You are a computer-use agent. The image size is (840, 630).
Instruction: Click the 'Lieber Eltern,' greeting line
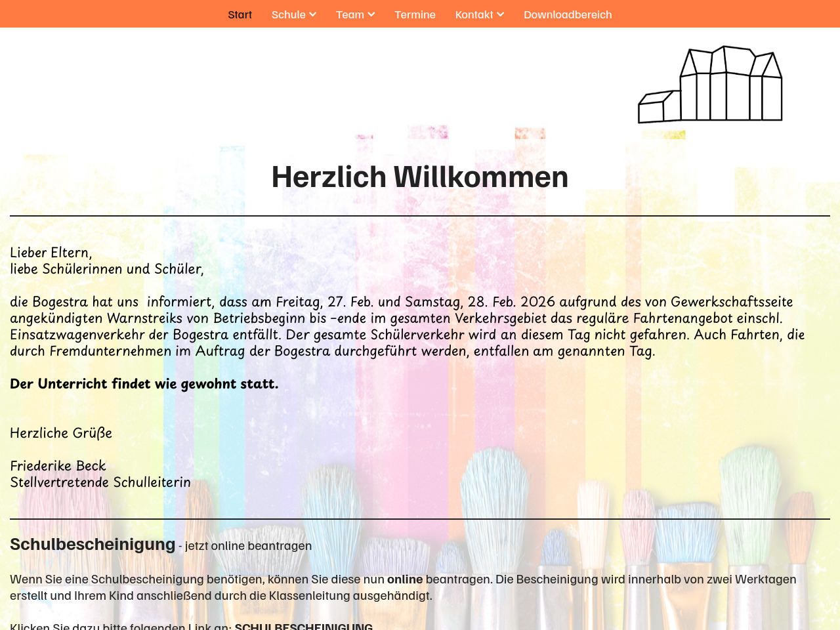[51, 253]
